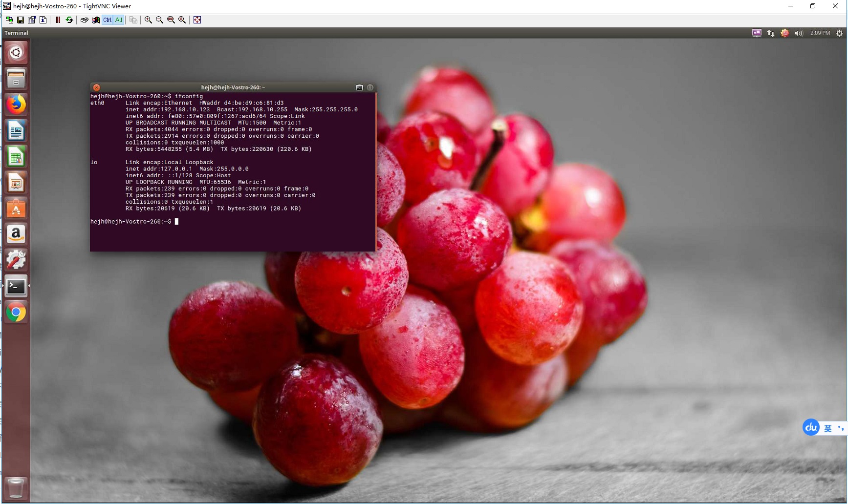Screen dimensions: 848x504
Task: Open Ubuntu Software Center launcher icon
Action: (x=16, y=209)
